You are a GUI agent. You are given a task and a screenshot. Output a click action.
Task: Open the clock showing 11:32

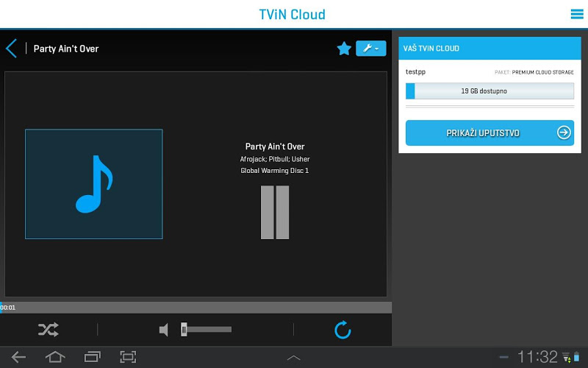537,357
